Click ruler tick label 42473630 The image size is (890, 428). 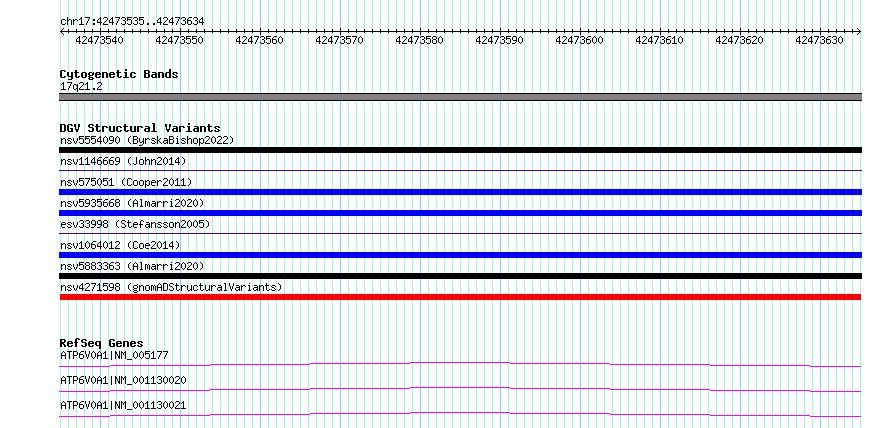pos(820,40)
